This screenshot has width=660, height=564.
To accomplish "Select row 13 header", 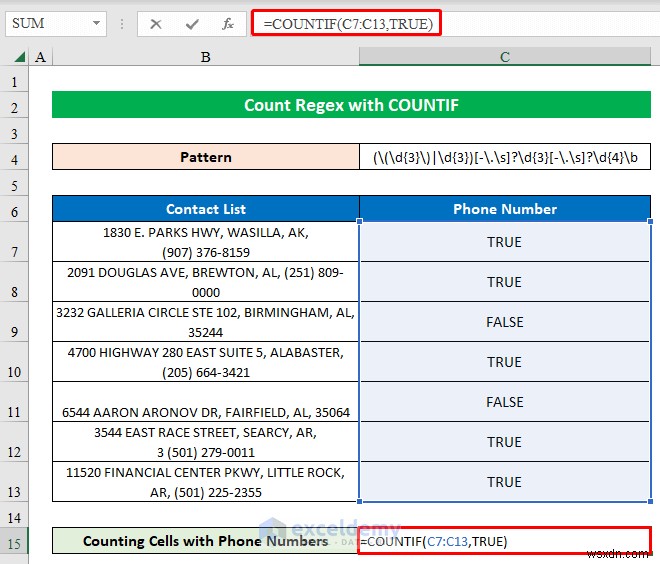I will pyautogui.click(x=14, y=482).
